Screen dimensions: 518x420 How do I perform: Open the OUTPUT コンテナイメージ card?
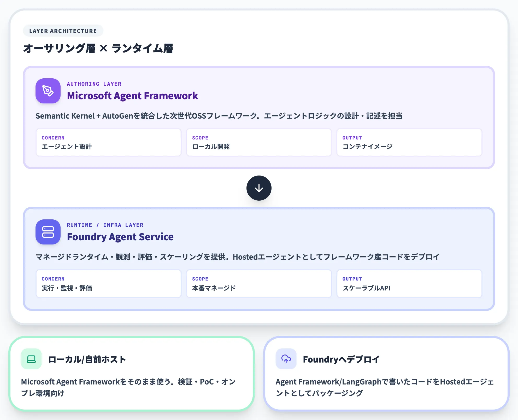pos(409,142)
